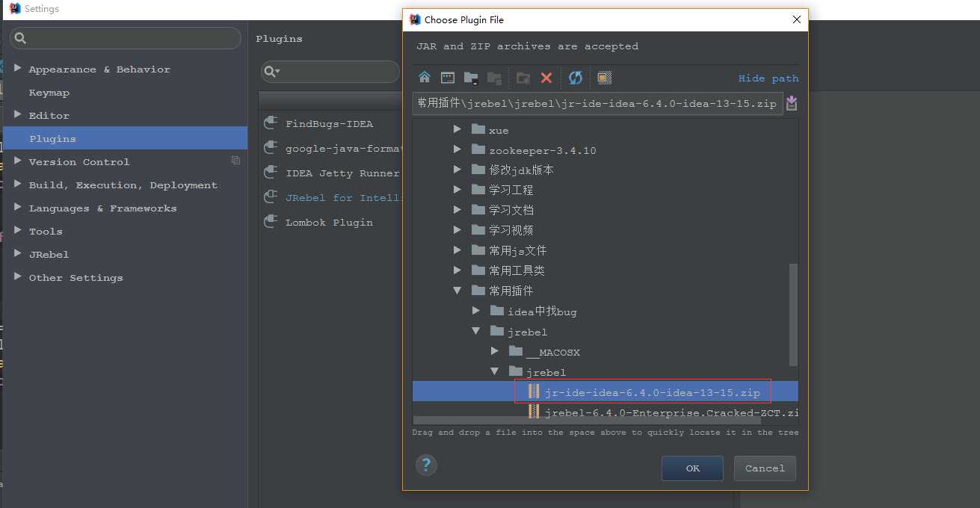Expand Build, Execution, Deployment group
Screen dimensions: 980x508
click(x=18, y=184)
